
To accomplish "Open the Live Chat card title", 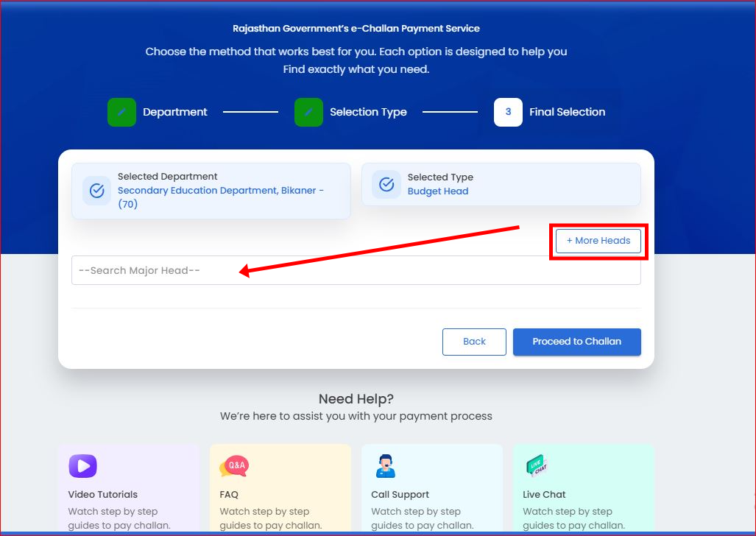I will 544,495.
